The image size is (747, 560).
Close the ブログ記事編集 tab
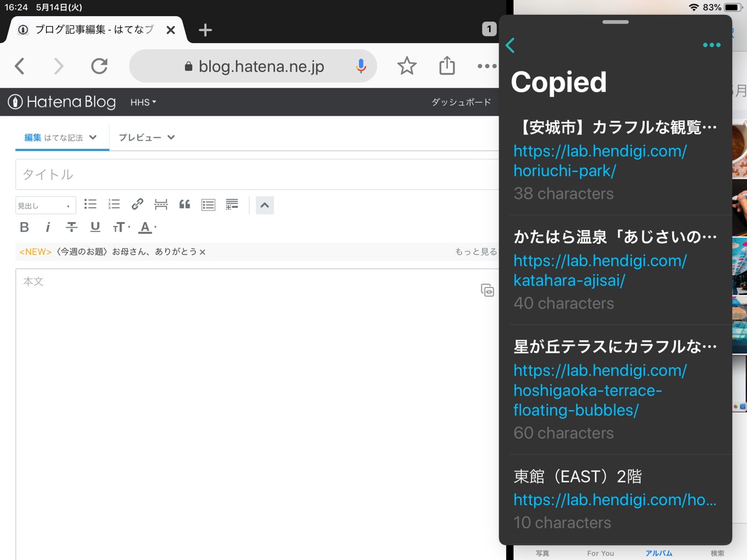click(171, 30)
